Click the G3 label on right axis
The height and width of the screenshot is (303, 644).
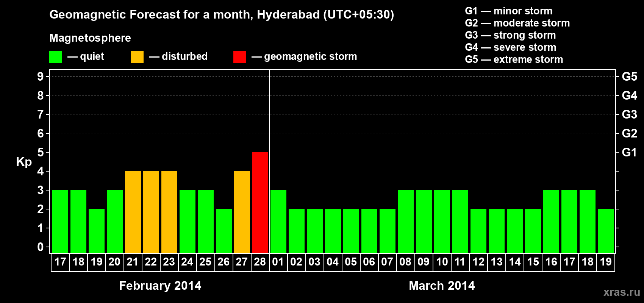pos(630,114)
